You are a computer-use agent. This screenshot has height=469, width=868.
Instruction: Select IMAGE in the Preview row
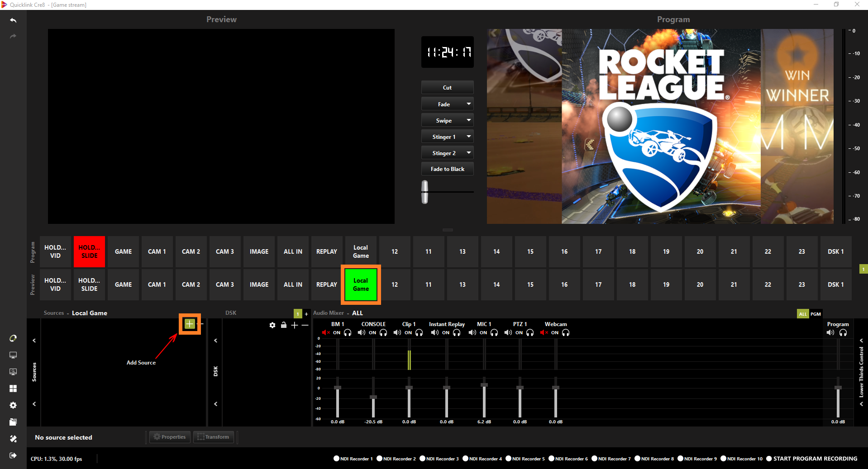pos(259,284)
